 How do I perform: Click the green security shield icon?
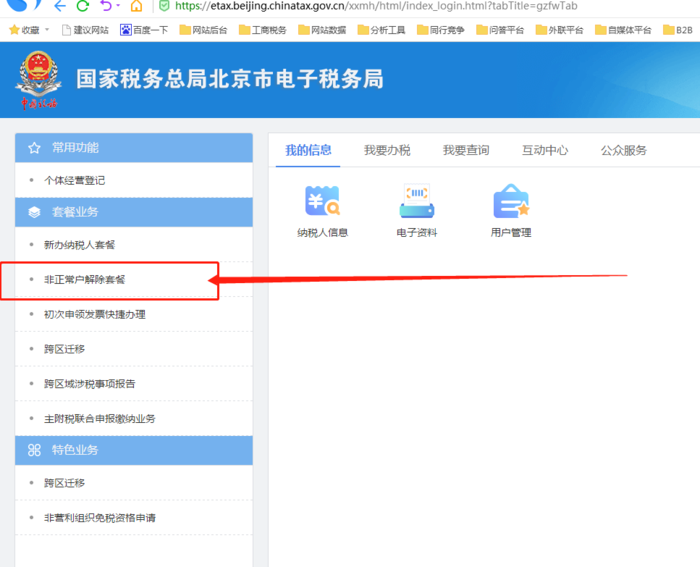pos(164,6)
